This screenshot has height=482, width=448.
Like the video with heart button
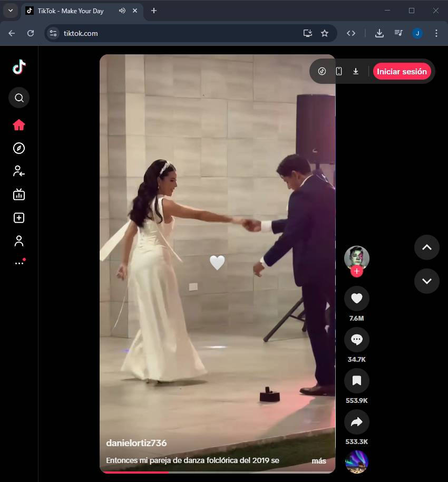(356, 299)
